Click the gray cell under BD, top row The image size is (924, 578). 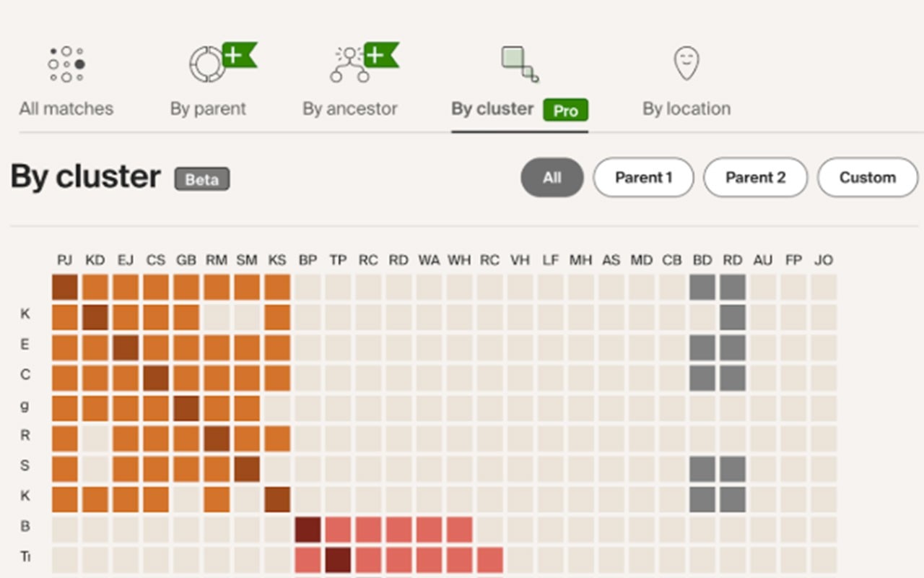coord(702,288)
